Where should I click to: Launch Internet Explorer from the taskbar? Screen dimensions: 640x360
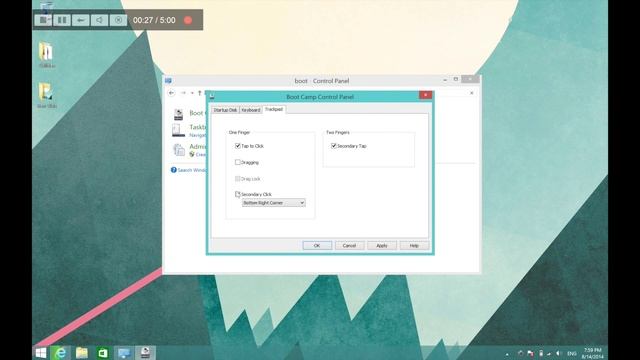60,353
